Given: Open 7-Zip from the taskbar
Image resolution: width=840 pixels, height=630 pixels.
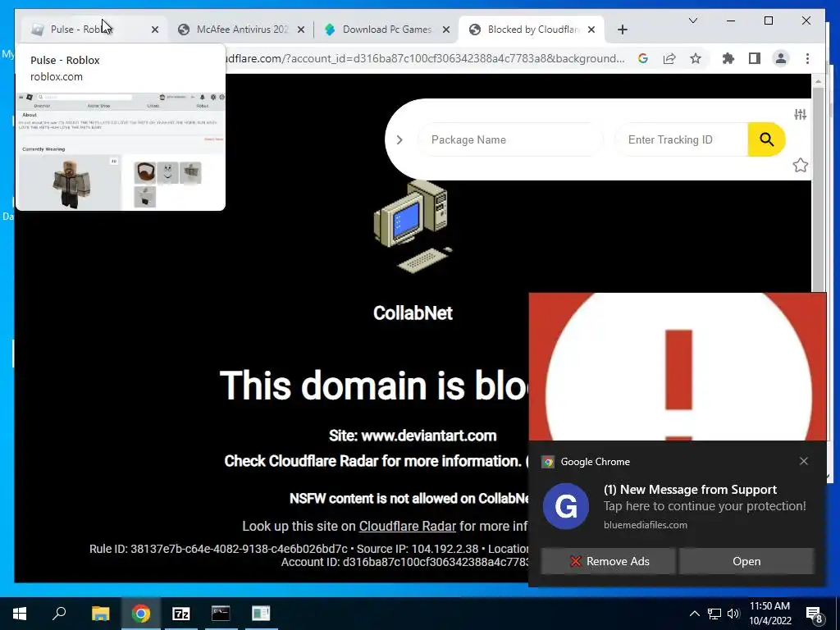Looking at the screenshot, I should click(181, 614).
